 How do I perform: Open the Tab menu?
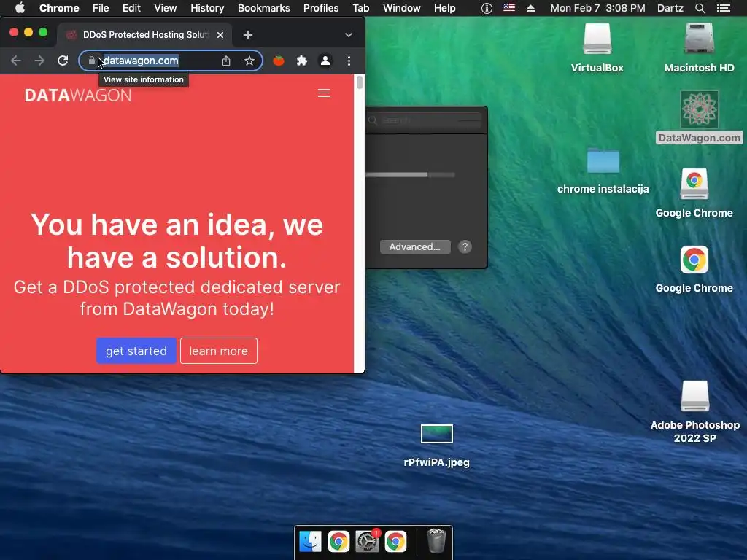point(360,8)
